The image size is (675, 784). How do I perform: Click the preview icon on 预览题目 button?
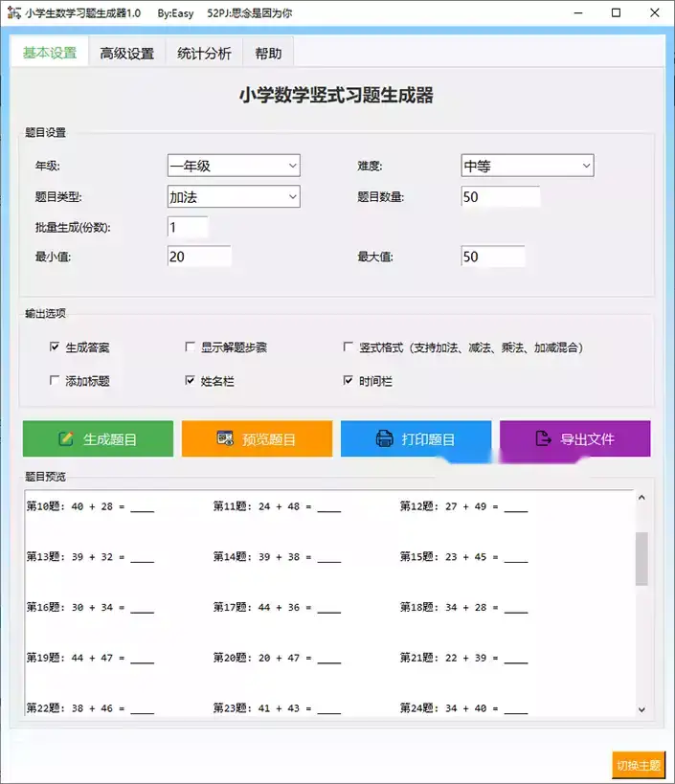(226, 439)
